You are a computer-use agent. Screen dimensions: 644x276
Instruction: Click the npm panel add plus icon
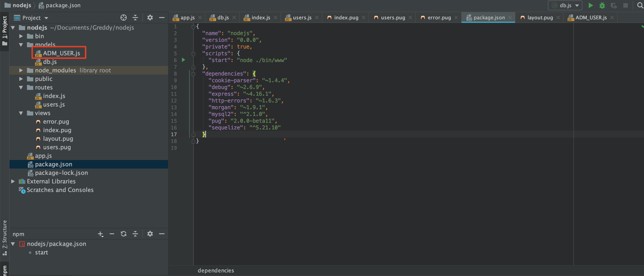click(x=100, y=234)
